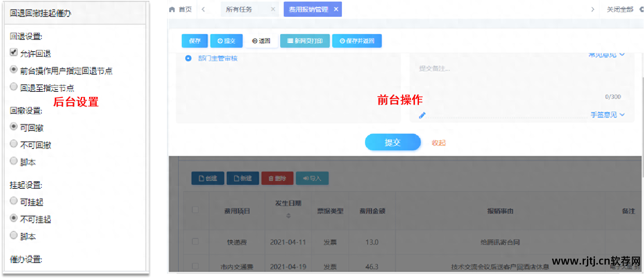Click the 导入 import table button

(x=312, y=178)
